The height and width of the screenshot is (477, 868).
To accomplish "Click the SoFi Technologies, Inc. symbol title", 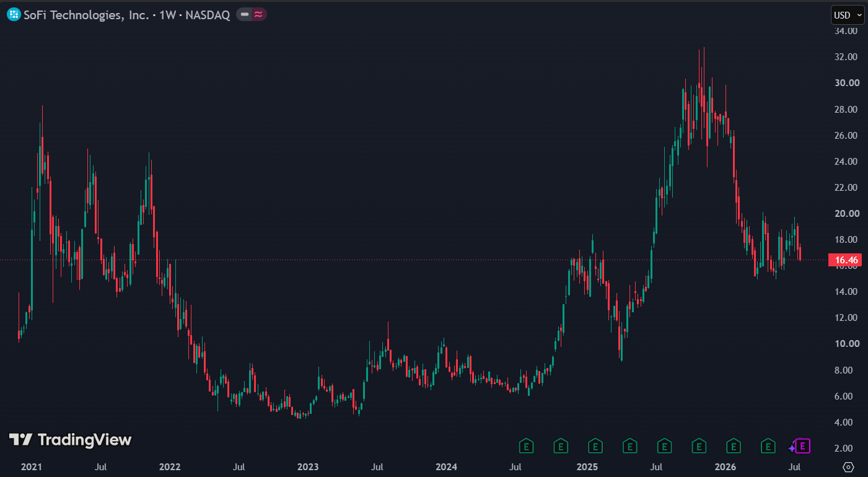I will pos(86,15).
